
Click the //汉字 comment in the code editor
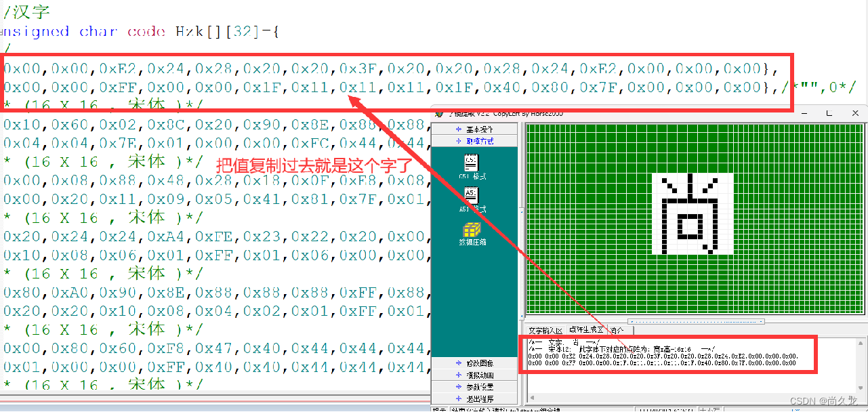tap(26, 12)
